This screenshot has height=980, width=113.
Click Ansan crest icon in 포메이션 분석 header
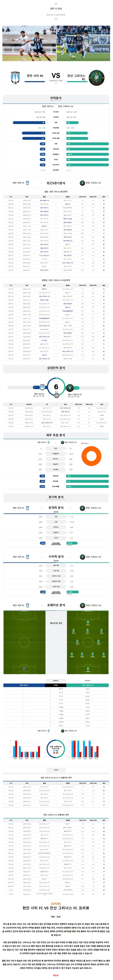82,605
